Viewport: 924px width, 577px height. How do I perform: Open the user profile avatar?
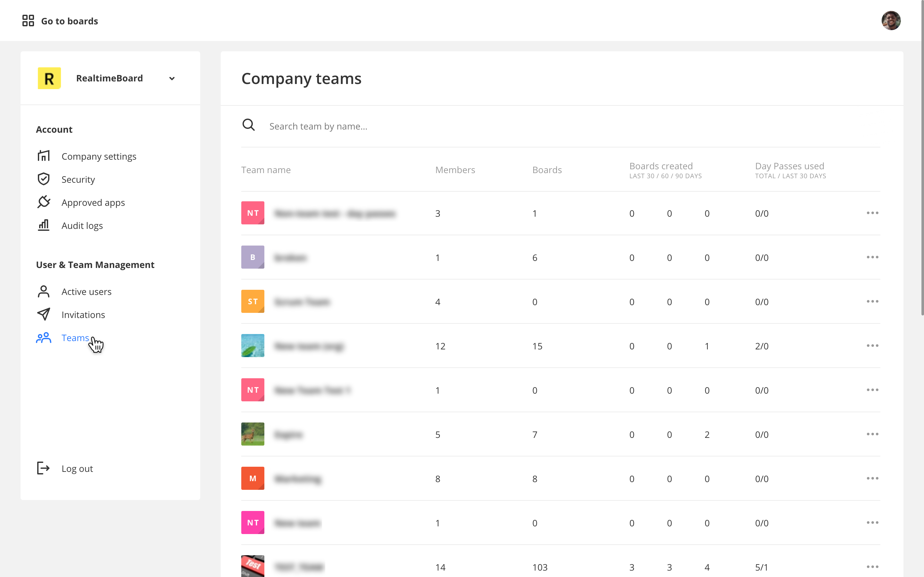(x=890, y=21)
